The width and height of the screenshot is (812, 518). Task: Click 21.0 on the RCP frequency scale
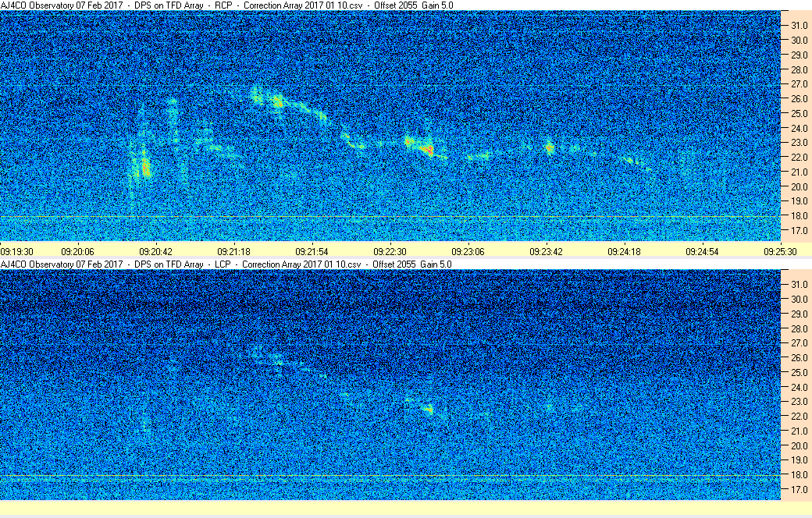click(x=799, y=172)
